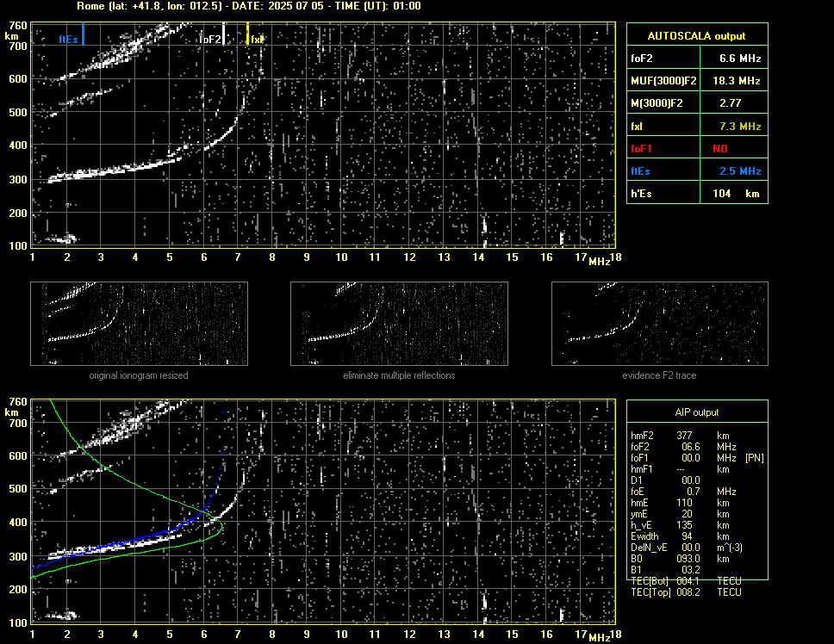Select the B1 value '03.2'
The height and width of the screenshot is (644, 834).
pyautogui.click(x=690, y=570)
